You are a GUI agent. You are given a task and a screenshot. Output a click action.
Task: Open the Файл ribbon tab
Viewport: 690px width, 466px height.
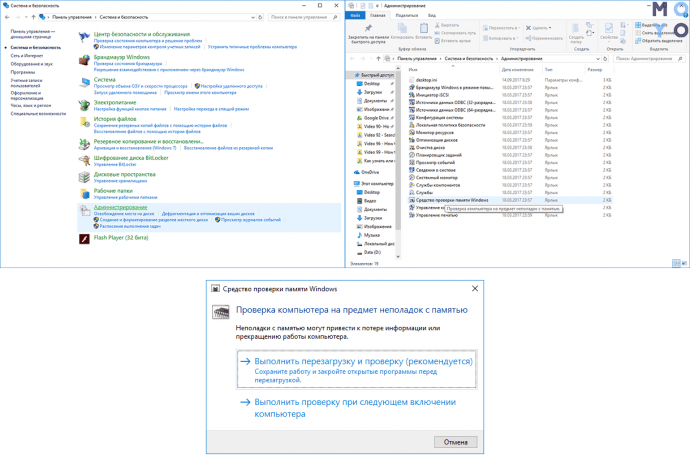[356, 15]
